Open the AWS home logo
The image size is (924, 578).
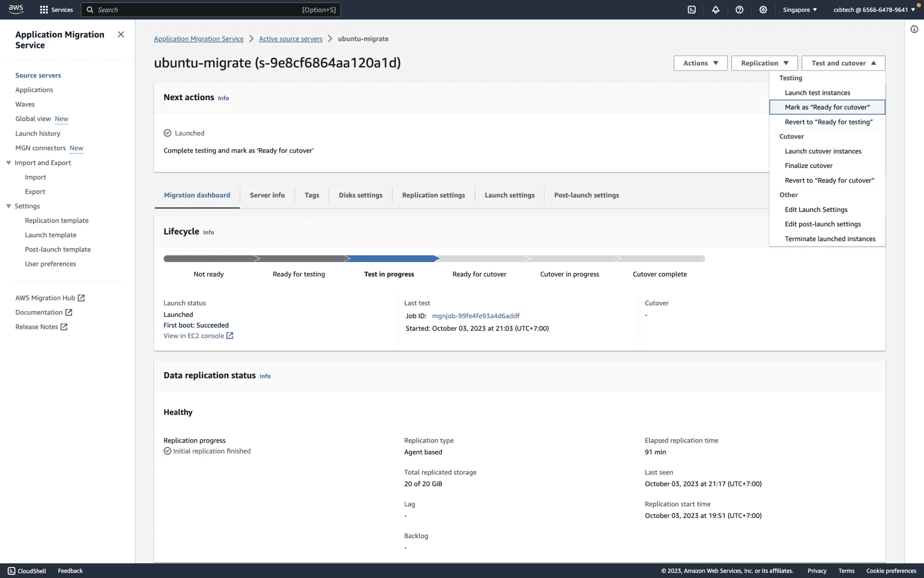(16, 9)
